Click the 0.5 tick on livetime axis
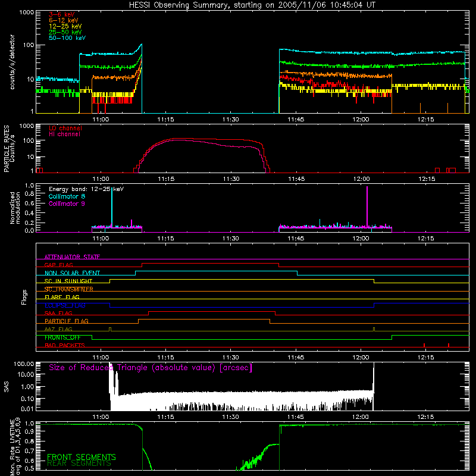476x476 pixels. tap(29, 468)
